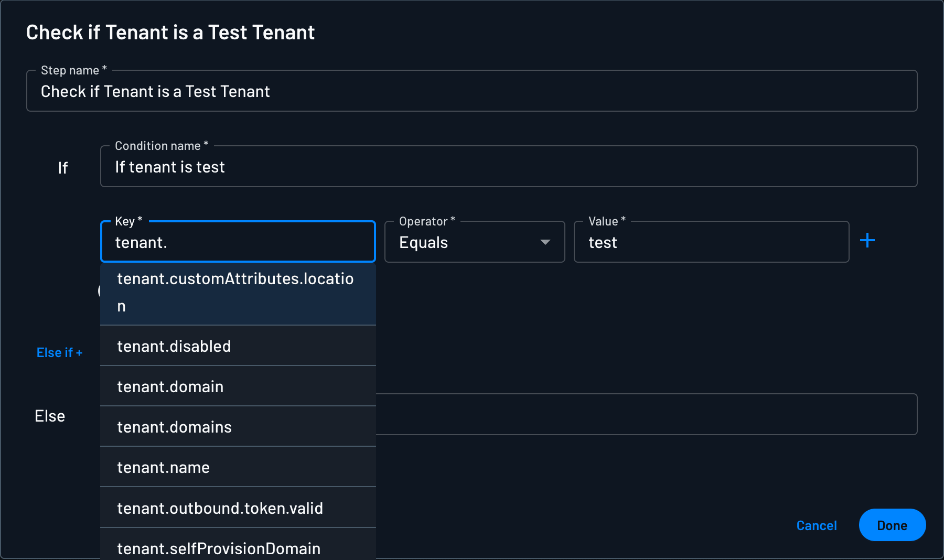Add another condition with the plus icon
The width and height of the screenshot is (944, 560).
867,241
